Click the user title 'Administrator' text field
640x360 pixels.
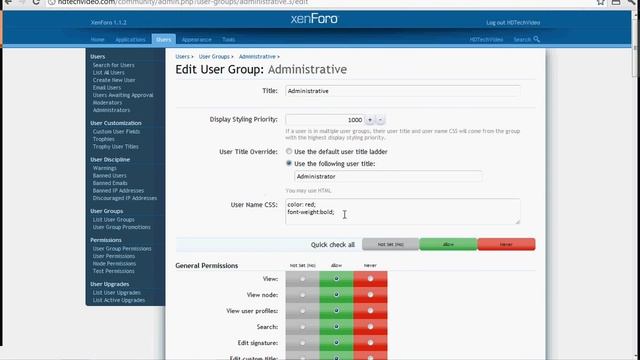click(x=388, y=176)
